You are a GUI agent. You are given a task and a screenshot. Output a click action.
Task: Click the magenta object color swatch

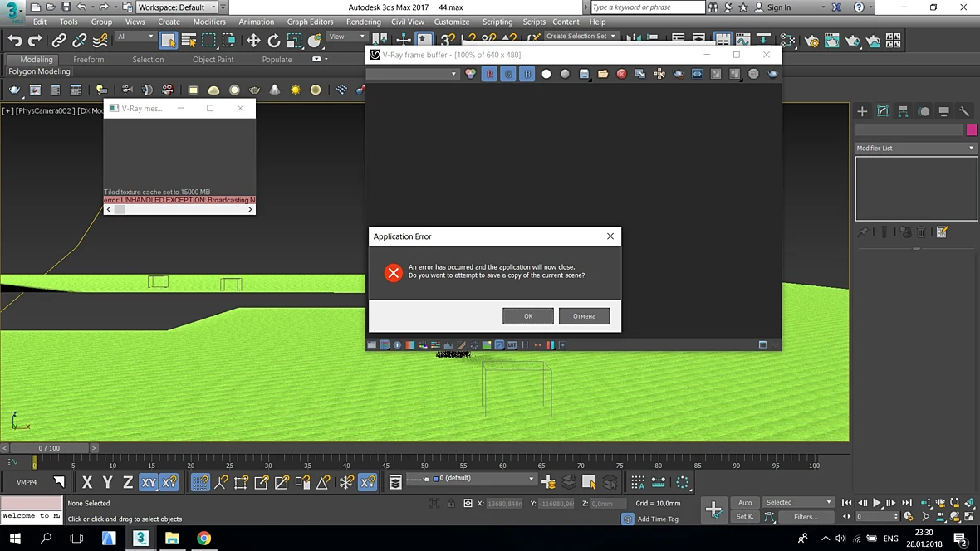[x=971, y=130]
